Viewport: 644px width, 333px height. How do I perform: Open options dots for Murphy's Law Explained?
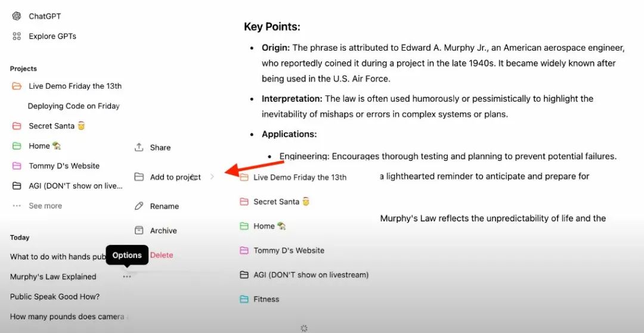[x=127, y=276]
